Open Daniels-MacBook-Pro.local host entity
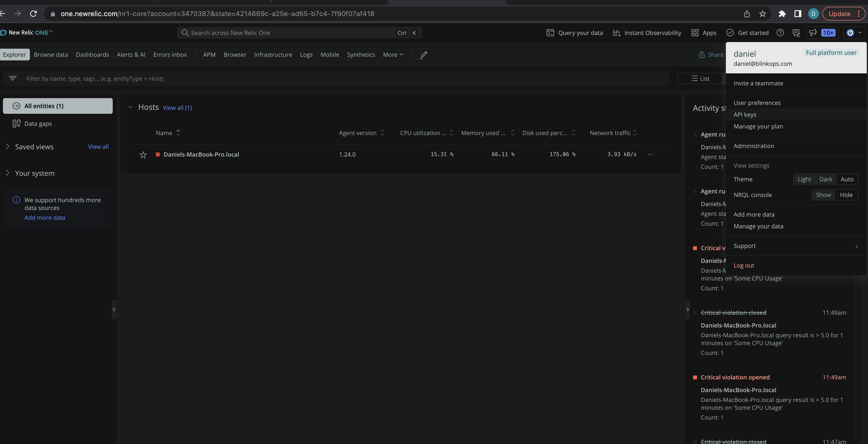The image size is (868, 444). pyautogui.click(x=201, y=154)
